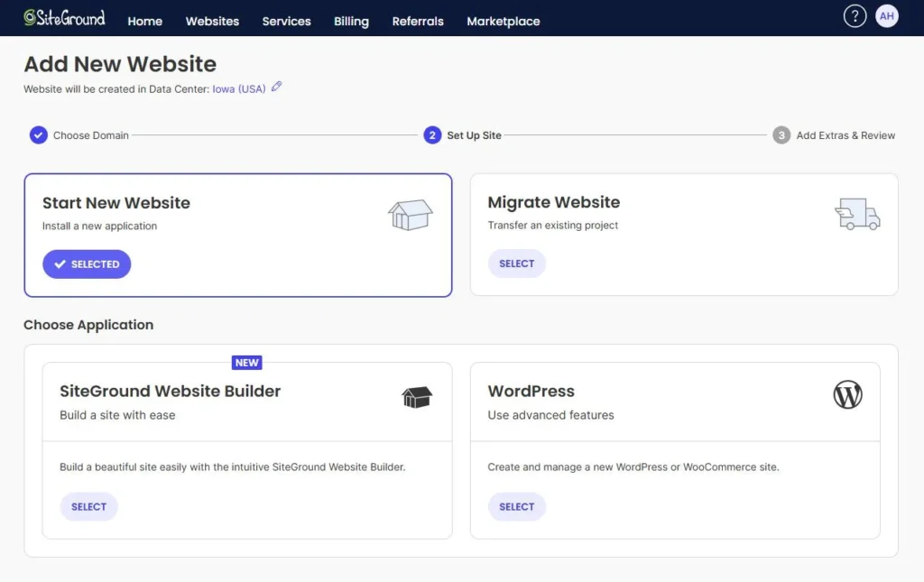Click the WordPress card title
Screen dimensions: 924x582
531,391
